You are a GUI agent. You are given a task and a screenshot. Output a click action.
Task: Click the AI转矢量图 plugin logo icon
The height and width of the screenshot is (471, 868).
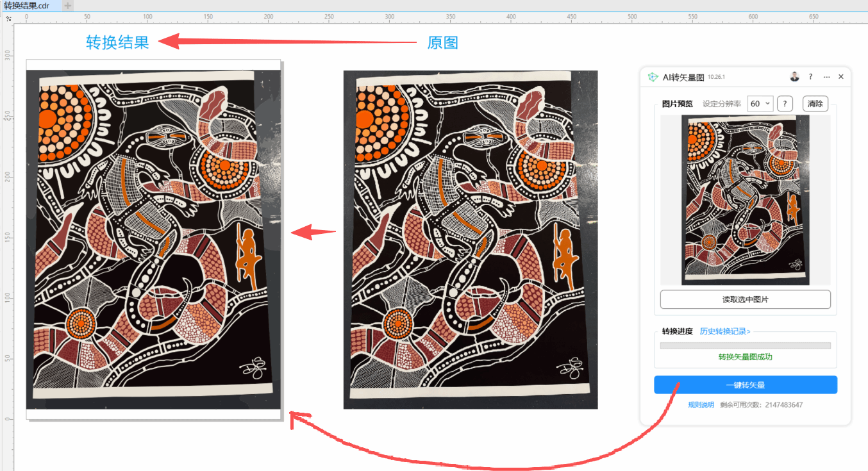click(653, 77)
